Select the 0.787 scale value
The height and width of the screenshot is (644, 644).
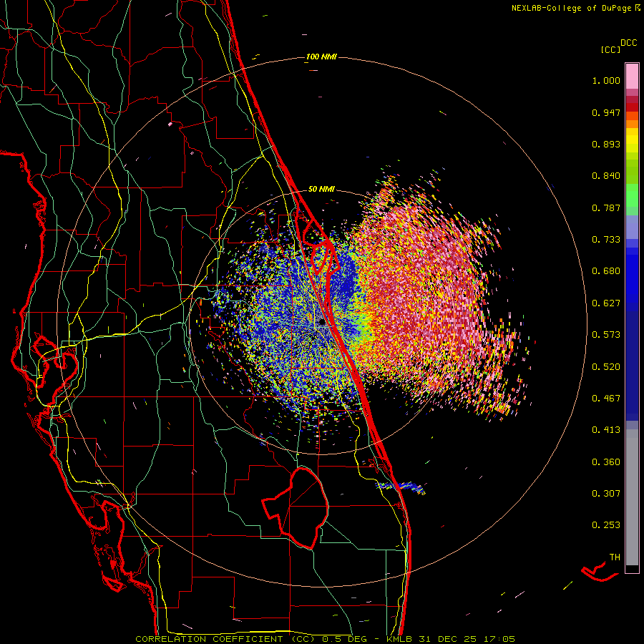(606, 208)
